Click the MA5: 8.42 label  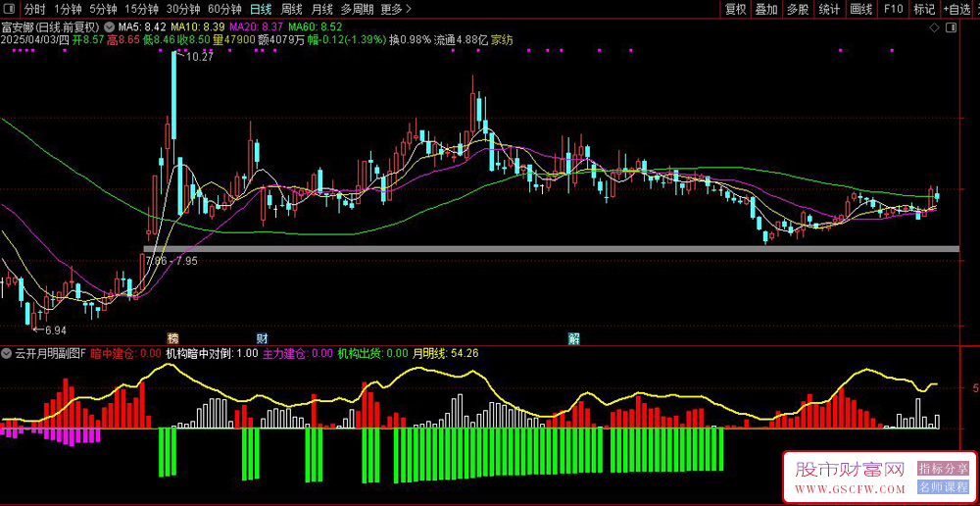click(142, 26)
